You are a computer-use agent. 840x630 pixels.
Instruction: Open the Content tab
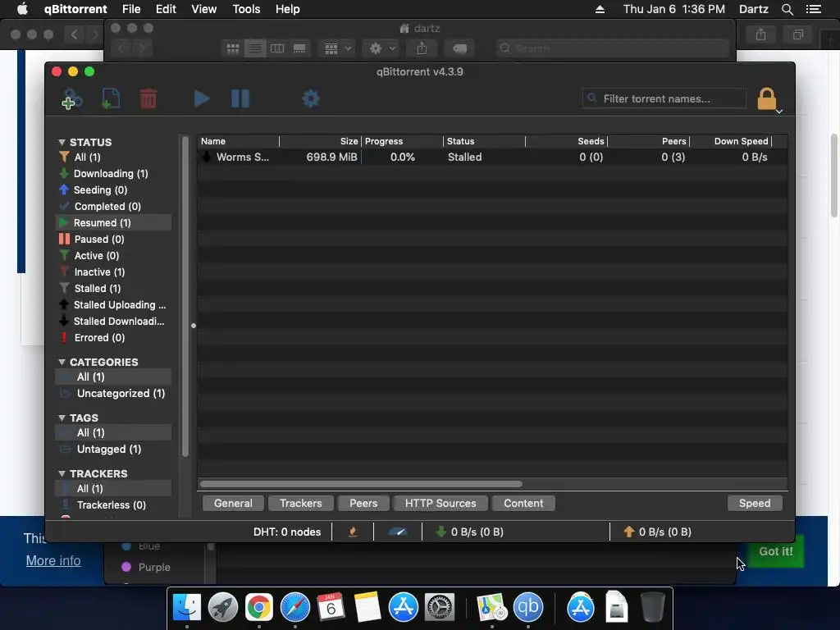click(x=523, y=504)
